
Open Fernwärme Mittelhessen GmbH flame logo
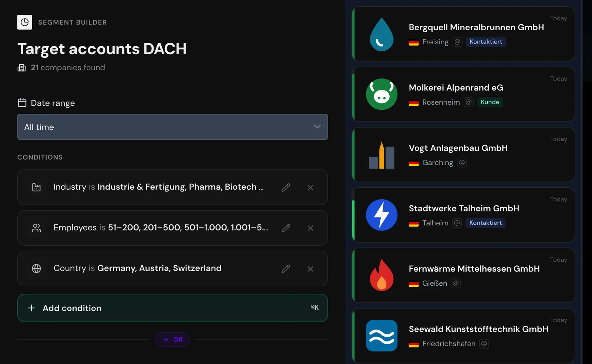tap(381, 275)
